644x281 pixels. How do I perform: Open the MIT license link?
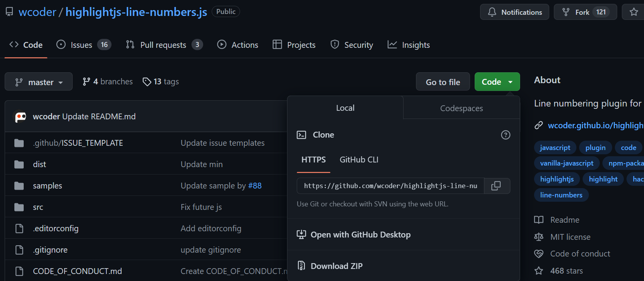562,237
